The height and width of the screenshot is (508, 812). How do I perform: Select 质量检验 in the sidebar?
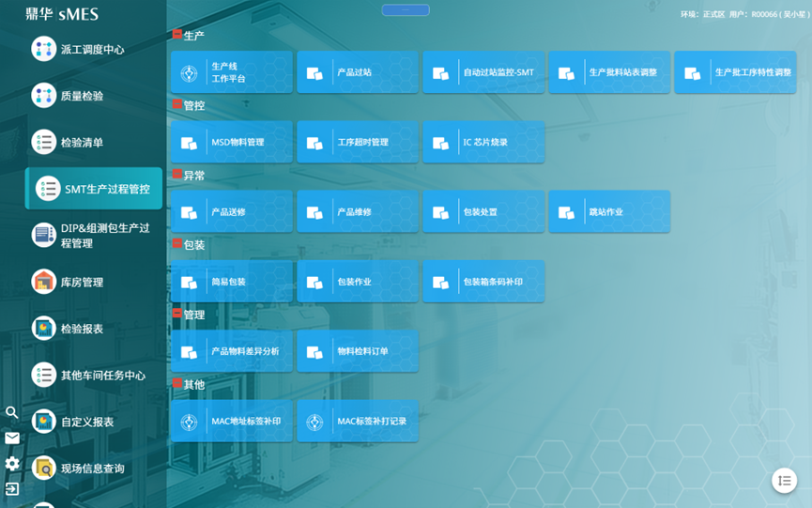(44, 96)
